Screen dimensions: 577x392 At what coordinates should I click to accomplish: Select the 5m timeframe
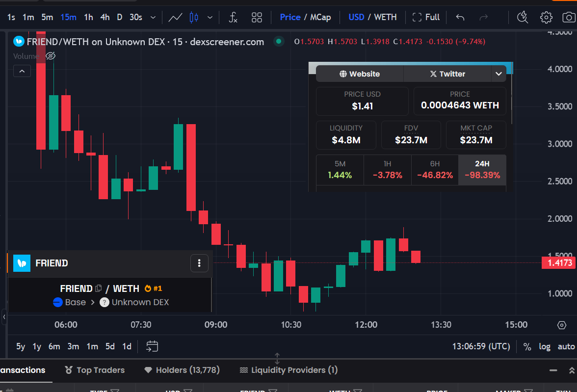[x=47, y=17]
